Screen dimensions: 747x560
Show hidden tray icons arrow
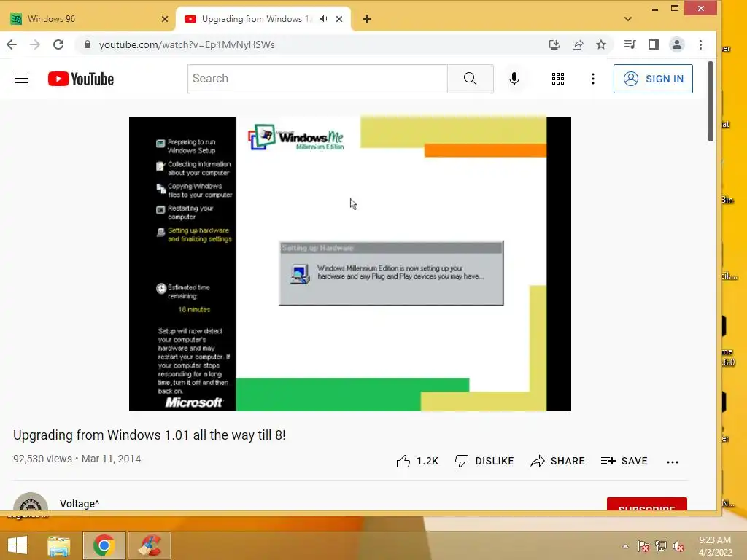pos(625,546)
